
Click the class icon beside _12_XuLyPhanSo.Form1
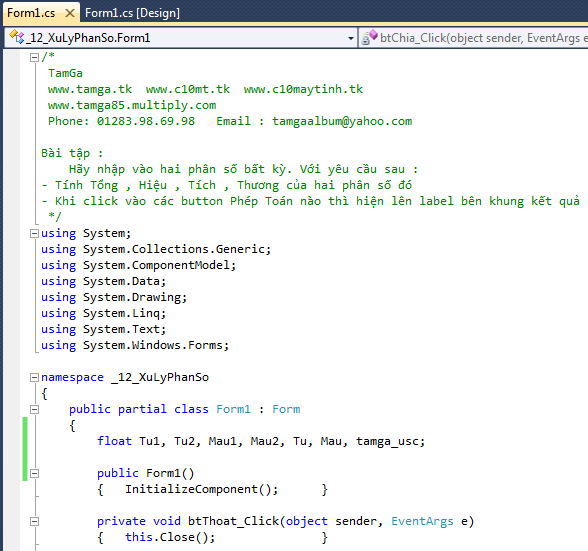pos(16,37)
